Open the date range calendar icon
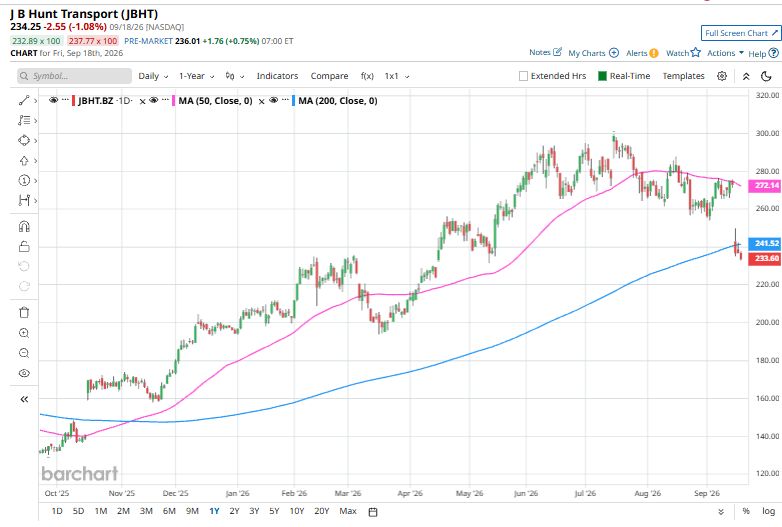 pyautogui.click(x=373, y=512)
